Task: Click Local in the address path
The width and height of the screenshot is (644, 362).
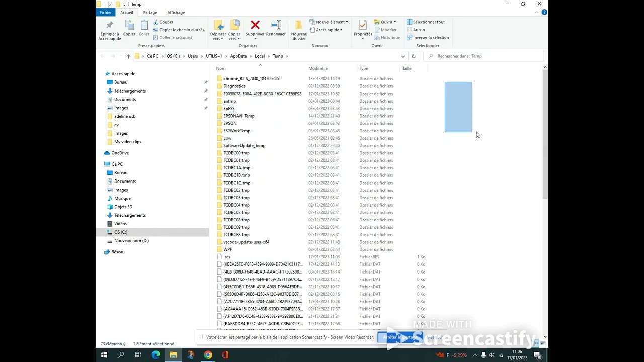Action: click(x=260, y=56)
